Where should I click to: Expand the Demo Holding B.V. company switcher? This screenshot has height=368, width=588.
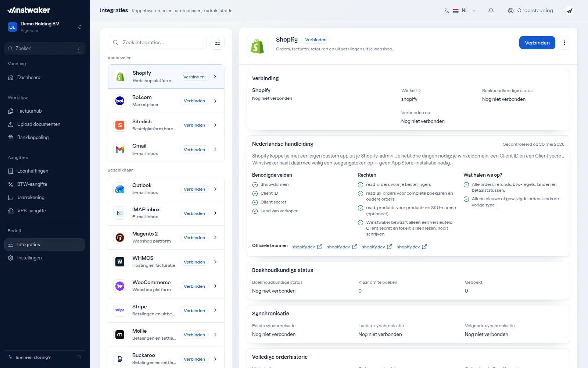80,27
